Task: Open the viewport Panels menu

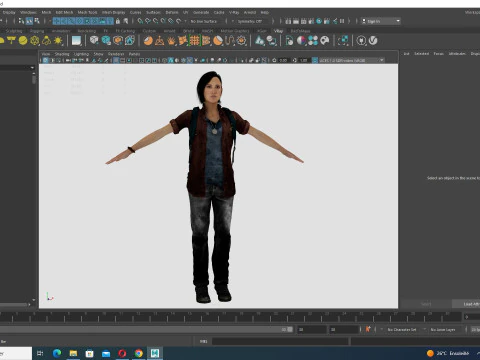Action: [x=135, y=54]
